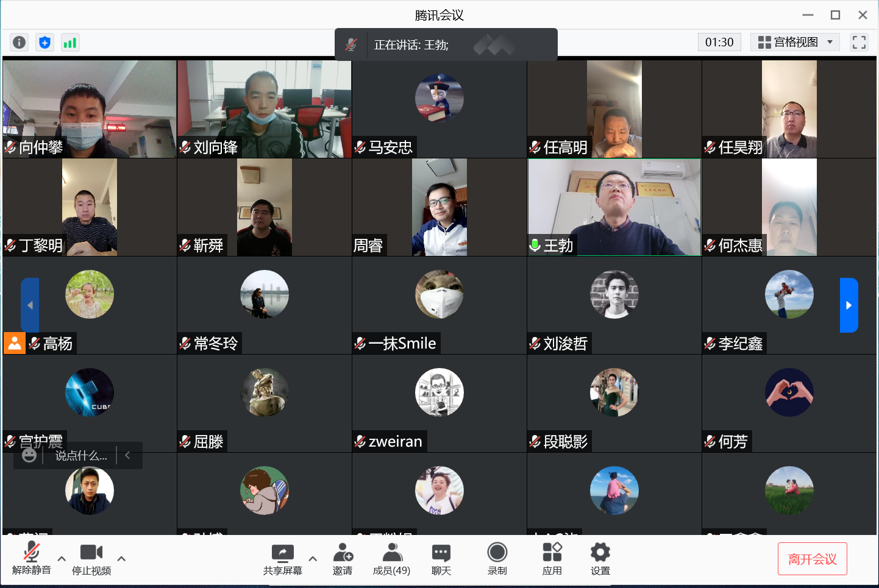The width and height of the screenshot is (879, 588).
Task: Expand video options arrow beside camera
Action: tap(121, 558)
